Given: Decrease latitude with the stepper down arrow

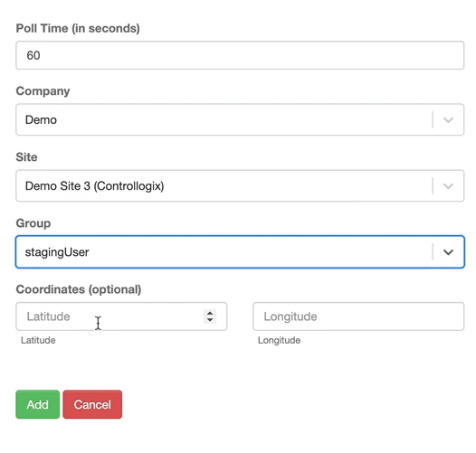Looking at the screenshot, I should click(x=210, y=320).
